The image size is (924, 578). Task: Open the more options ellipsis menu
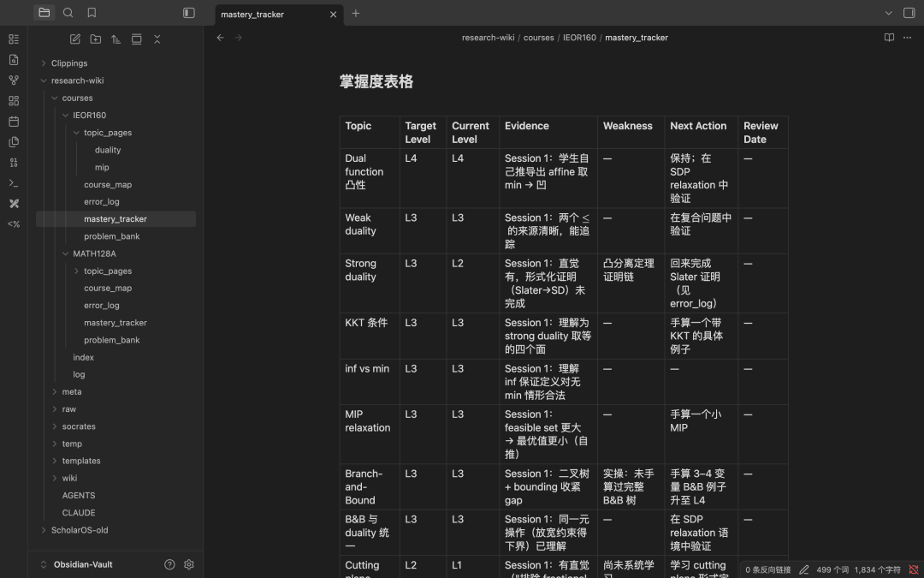pos(907,37)
